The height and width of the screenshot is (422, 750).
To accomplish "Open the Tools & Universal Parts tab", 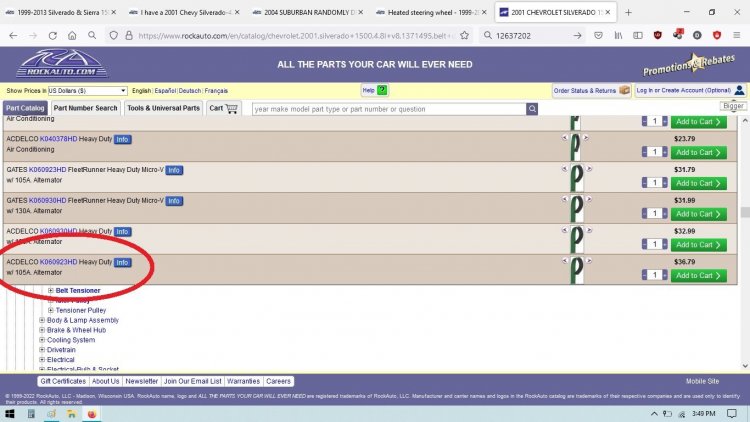I will pyautogui.click(x=163, y=108).
